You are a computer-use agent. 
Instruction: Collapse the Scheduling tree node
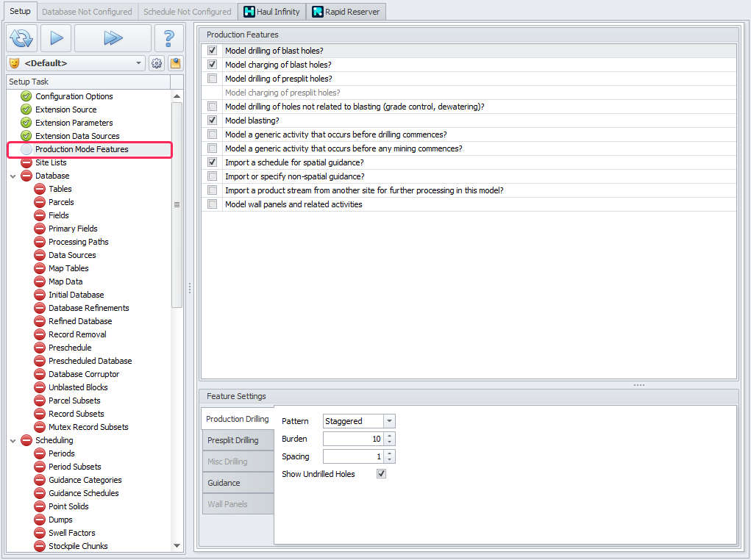point(13,441)
